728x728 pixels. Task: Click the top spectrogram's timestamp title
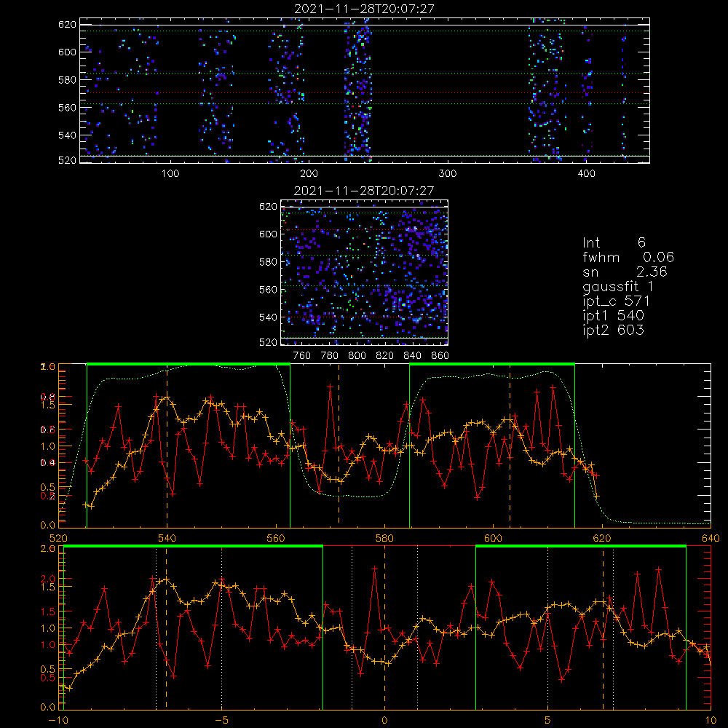(x=364, y=9)
